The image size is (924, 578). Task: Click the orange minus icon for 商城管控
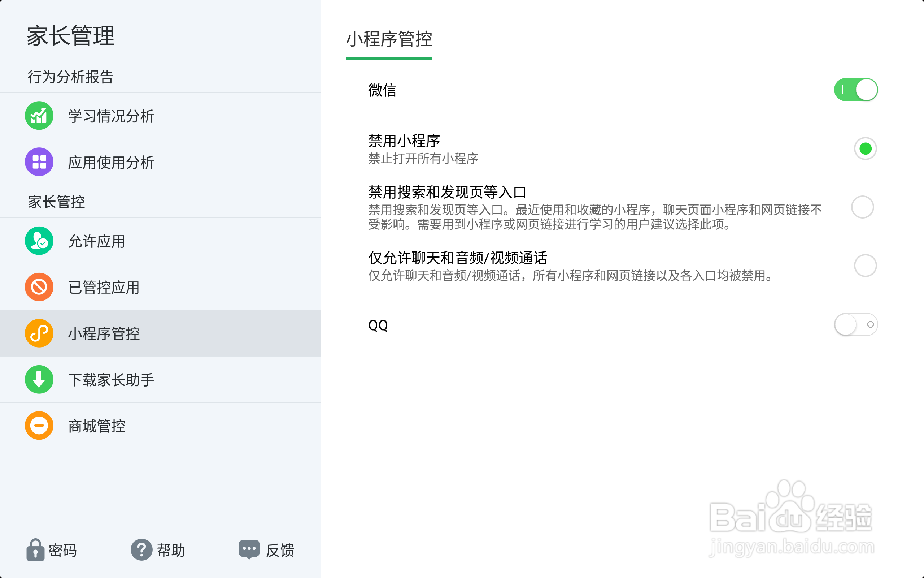tap(39, 426)
